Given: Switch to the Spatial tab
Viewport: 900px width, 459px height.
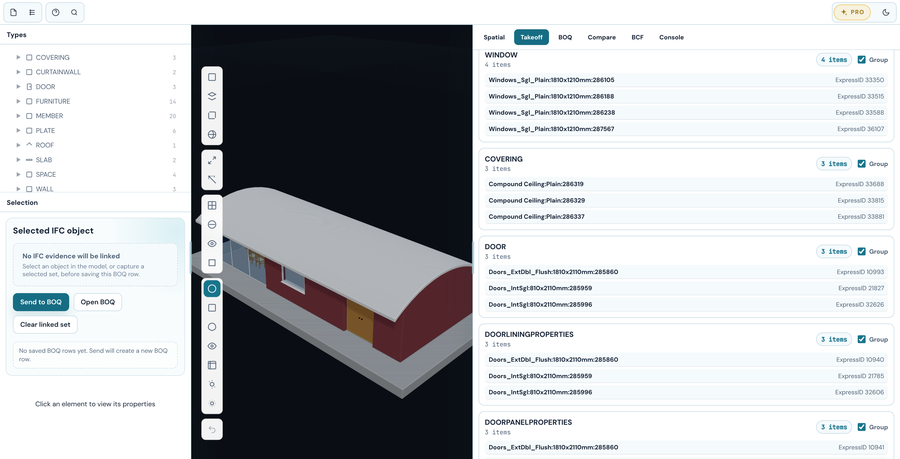Looking at the screenshot, I should pyautogui.click(x=494, y=37).
